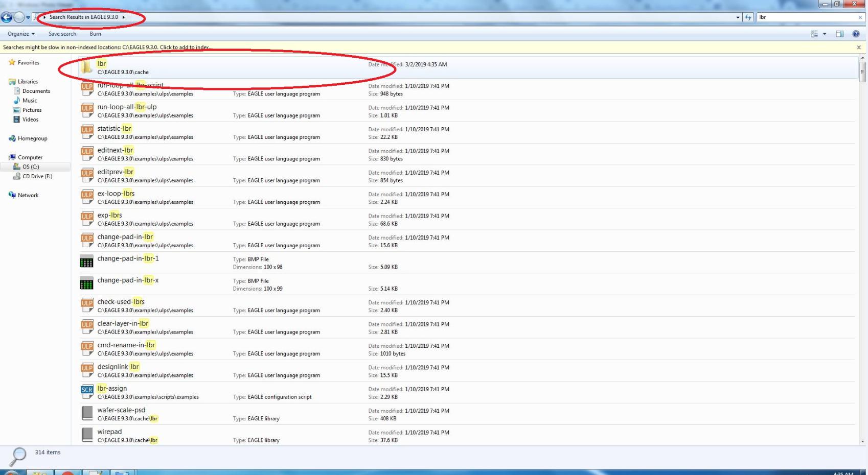Select the file name 'designlink-lbr'
This screenshot has height=475, width=868.
tap(118, 367)
